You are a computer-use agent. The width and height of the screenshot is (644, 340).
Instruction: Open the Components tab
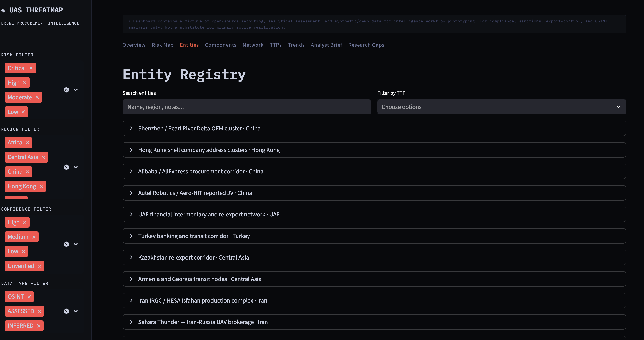(220, 45)
